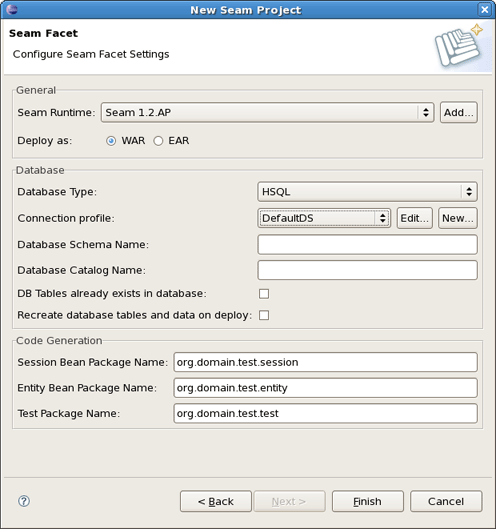Select EAR deployment radio button
Screen dimensions: 496x529
[158, 141]
